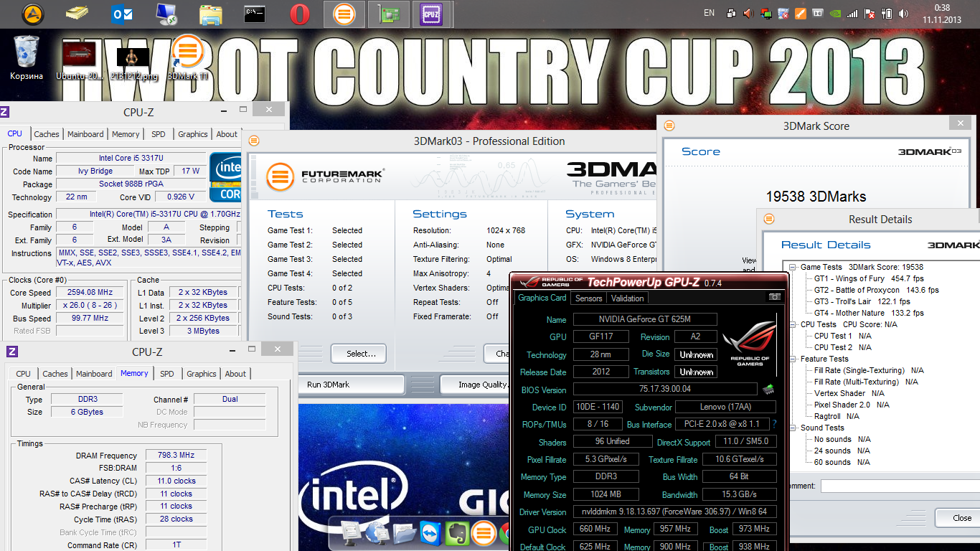Switch to Mainboard tab in upper CPU-Z
980x551 pixels.
[85, 134]
